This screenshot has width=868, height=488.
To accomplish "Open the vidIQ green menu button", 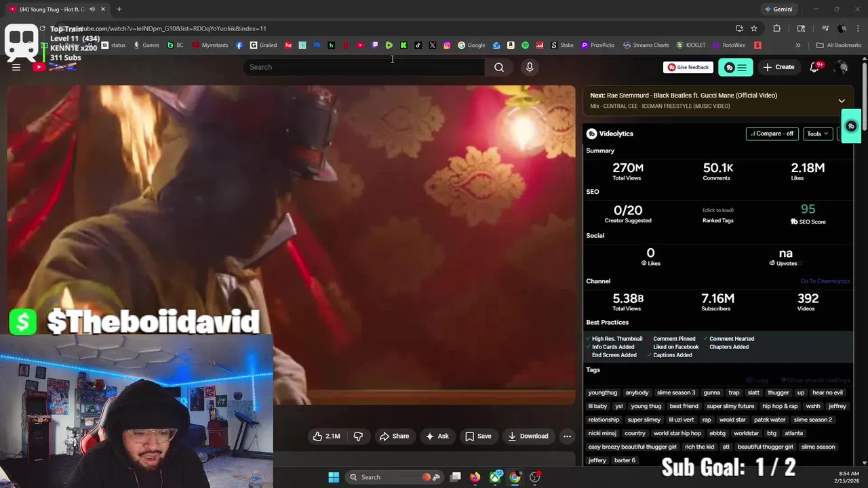I will (736, 67).
